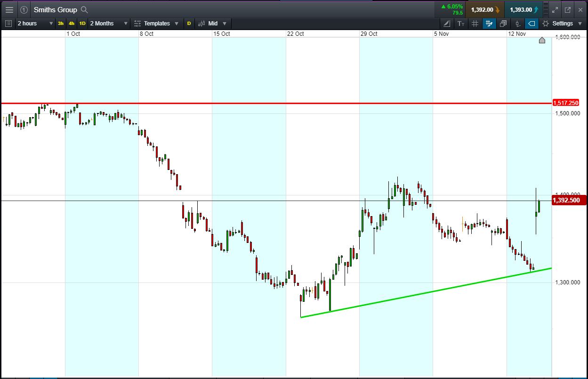The image size is (588, 379).
Task: Click the 12 Nov date label
Action: click(517, 33)
